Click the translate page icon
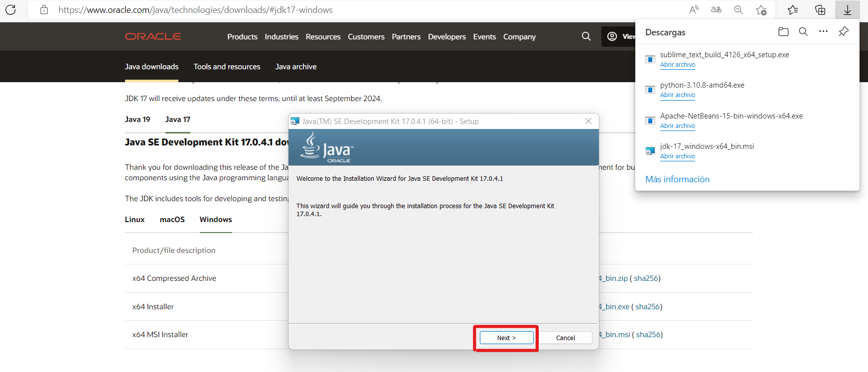Image resolution: width=868 pixels, height=372 pixels. click(716, 9)
